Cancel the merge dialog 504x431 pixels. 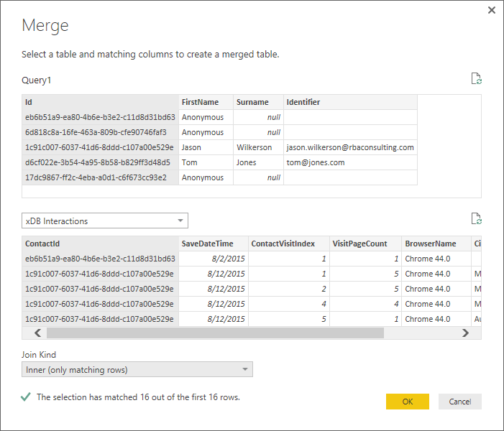[x=459, y=402]
